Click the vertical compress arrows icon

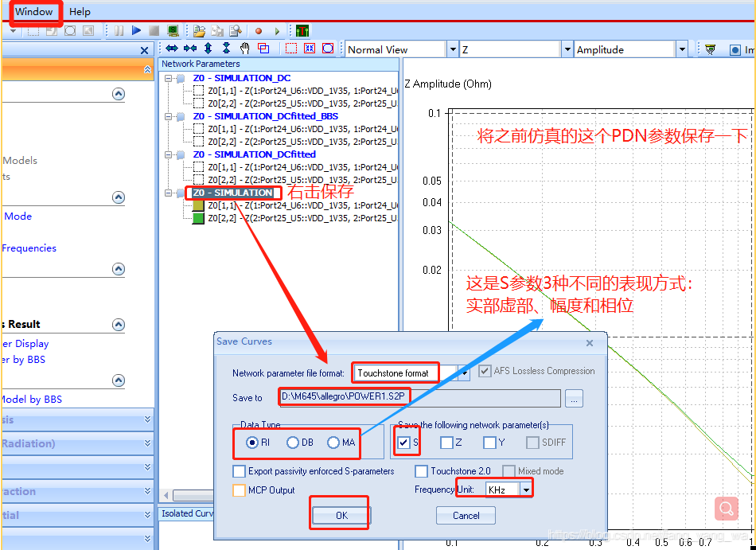click(x=227, y=49)
